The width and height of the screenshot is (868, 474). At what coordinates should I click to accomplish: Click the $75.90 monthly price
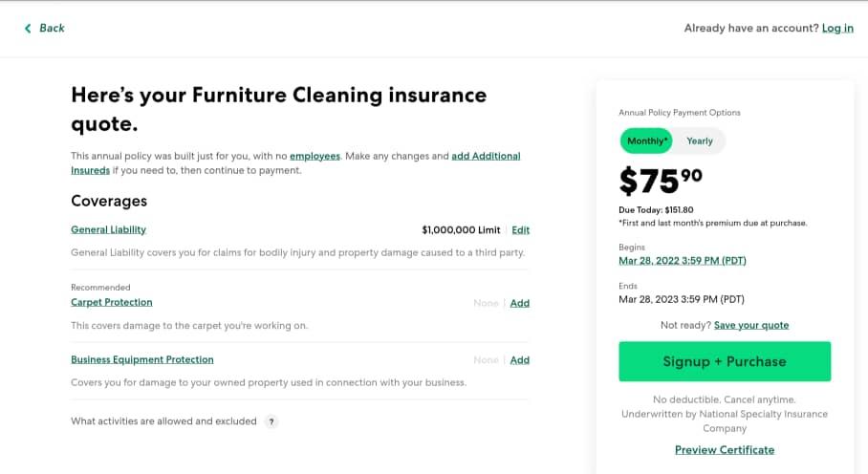pos(659,181)
